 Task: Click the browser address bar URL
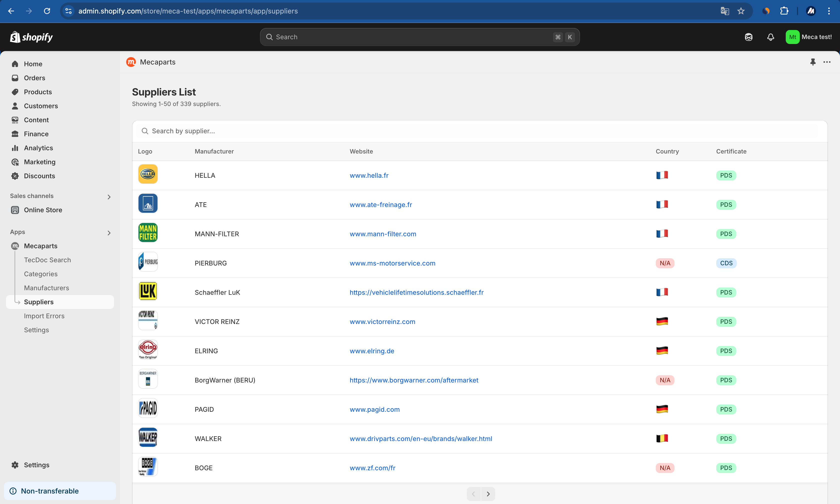point(188,11)
